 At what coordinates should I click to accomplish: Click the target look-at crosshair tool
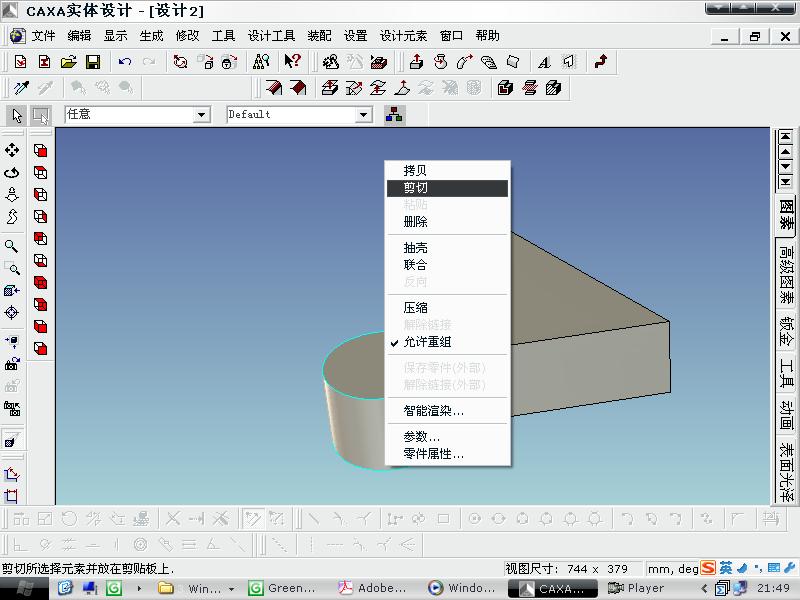[x=11, y=312]
